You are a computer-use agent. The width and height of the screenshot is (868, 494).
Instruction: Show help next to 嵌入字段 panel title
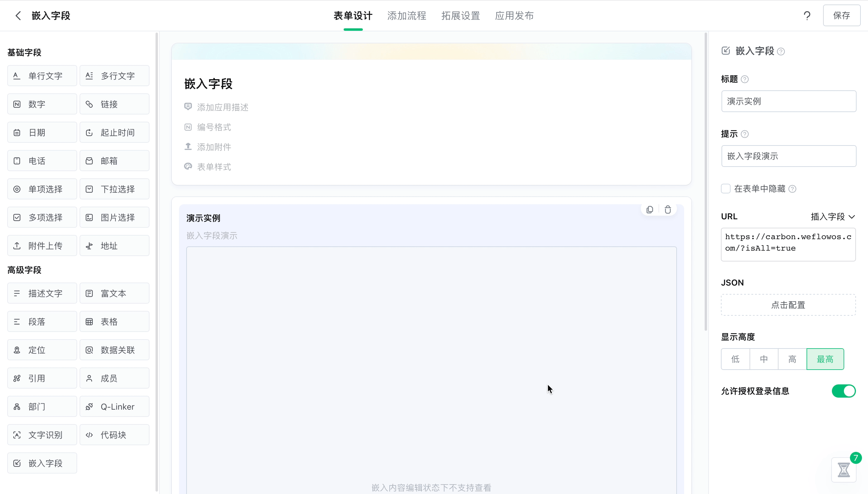pyautogui.click(x=781, y=52)
